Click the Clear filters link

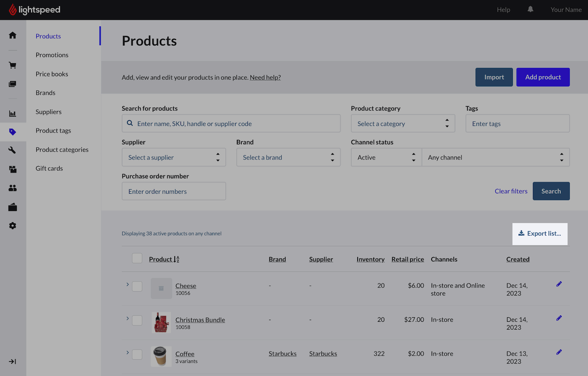click(x=511, y=191)
